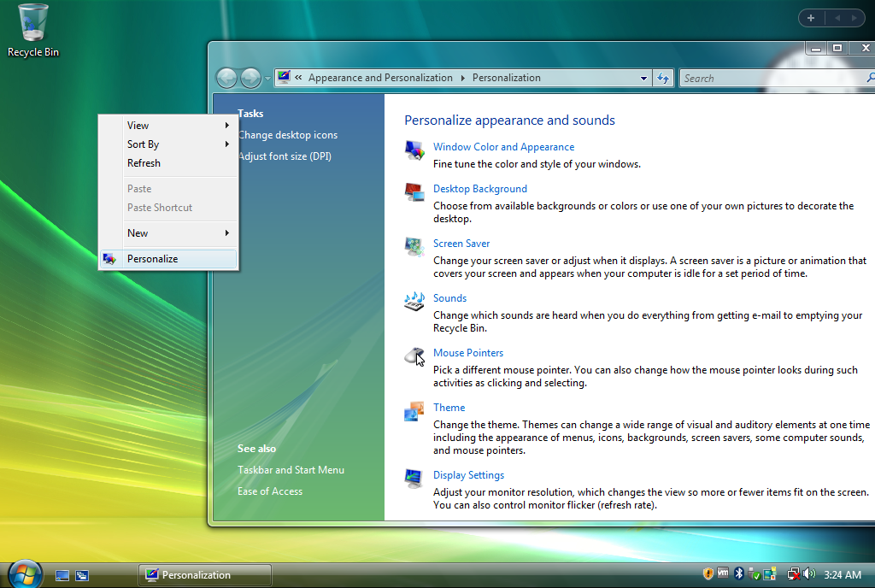
Task: Click the Safely Remove Hardware tray icon
Action: point(754,574)
